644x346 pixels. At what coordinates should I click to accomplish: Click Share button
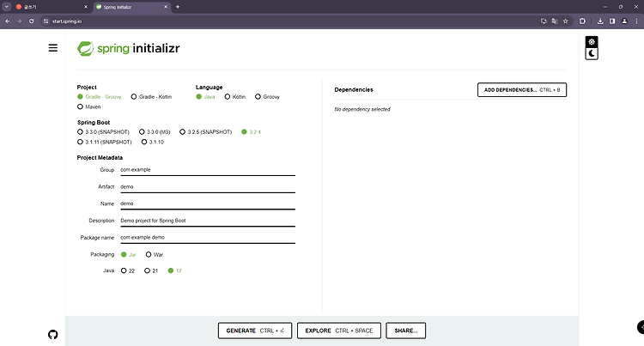coord(406,331)
